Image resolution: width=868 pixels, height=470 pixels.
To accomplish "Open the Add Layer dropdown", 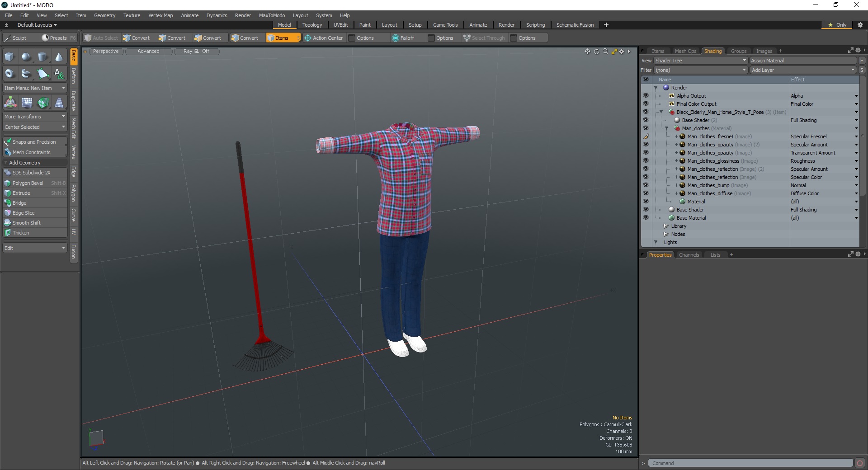I will click(803, 70).
